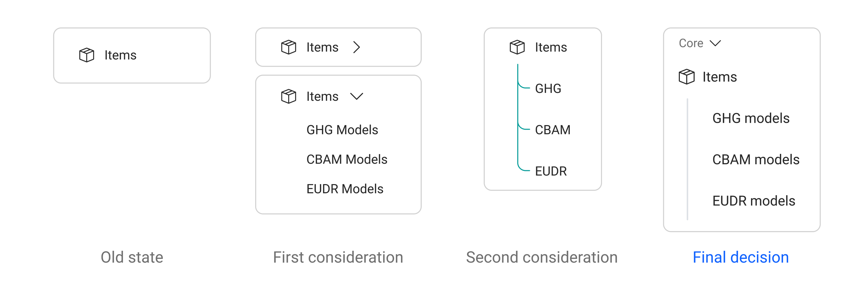The width and height of the screenshot is (868, 294).
Task: Open EUDR models in Final decision panel
Action: 753,201
